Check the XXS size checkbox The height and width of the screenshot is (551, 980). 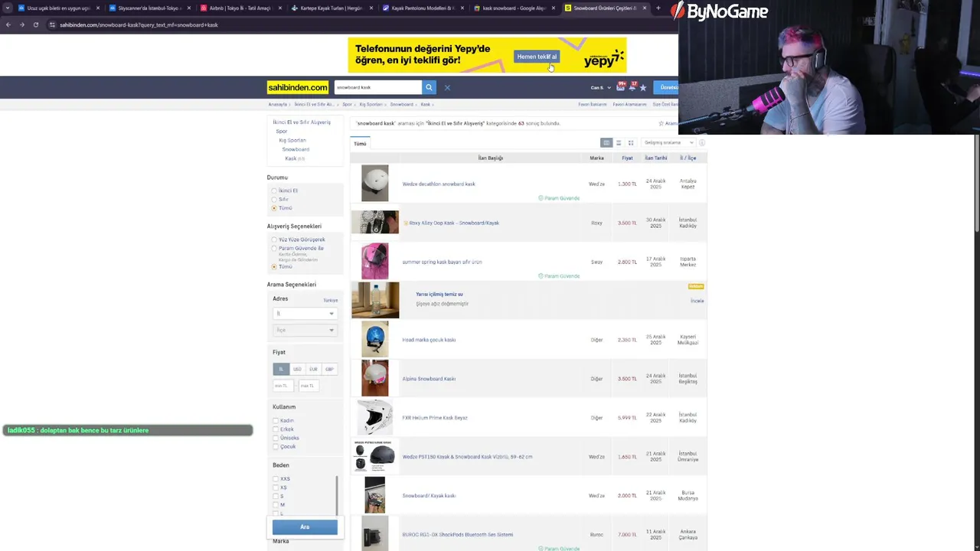(x=276, y=479)
